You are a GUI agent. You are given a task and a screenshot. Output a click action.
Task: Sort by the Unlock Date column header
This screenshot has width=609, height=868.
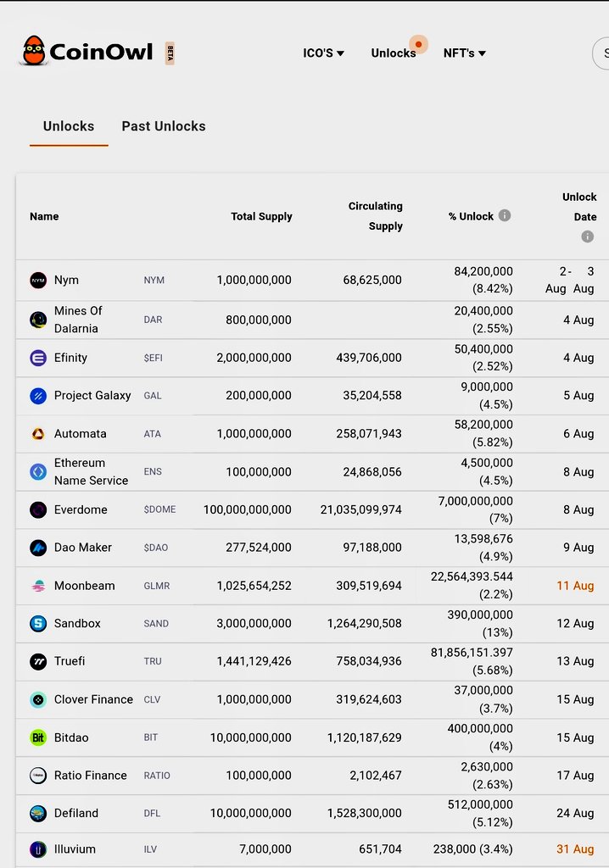(579, 207)
